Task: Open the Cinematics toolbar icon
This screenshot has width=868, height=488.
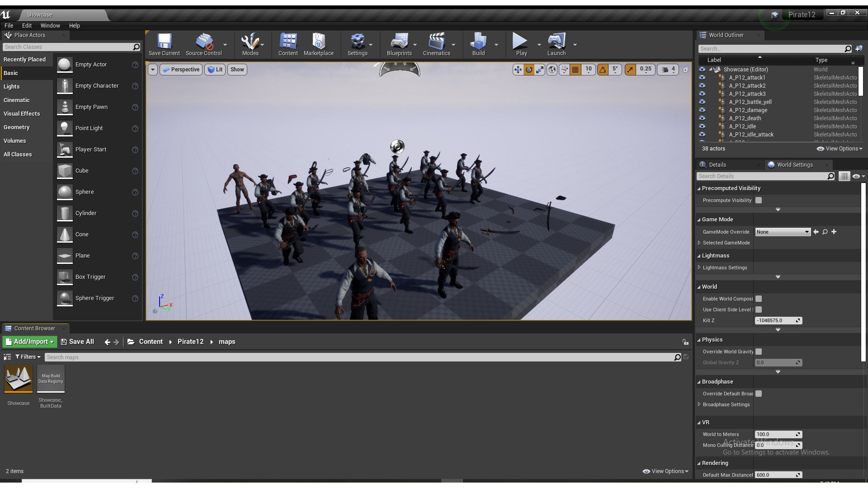Action: (x=436, y=44)
